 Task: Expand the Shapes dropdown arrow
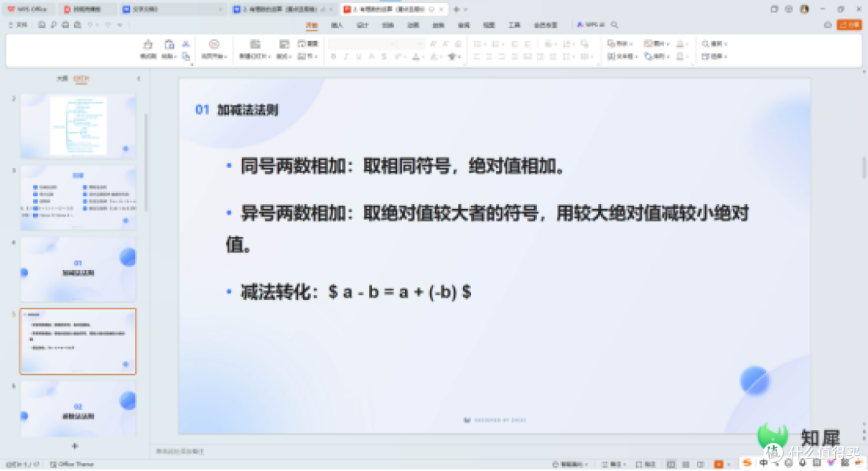(x=631, y=43)
